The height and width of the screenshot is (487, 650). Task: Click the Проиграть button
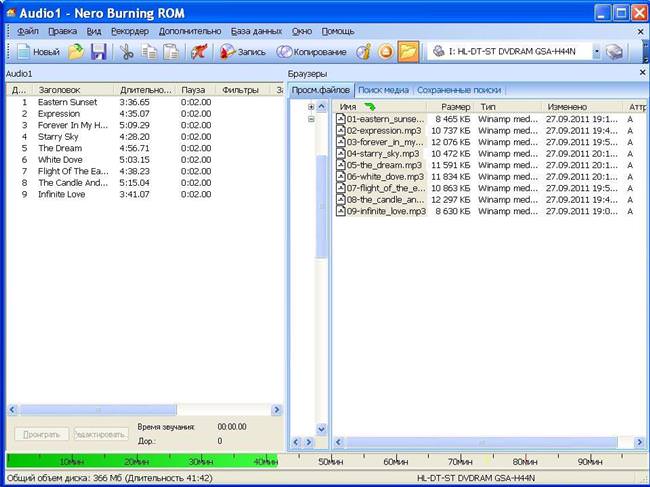[x=41, y=434]
